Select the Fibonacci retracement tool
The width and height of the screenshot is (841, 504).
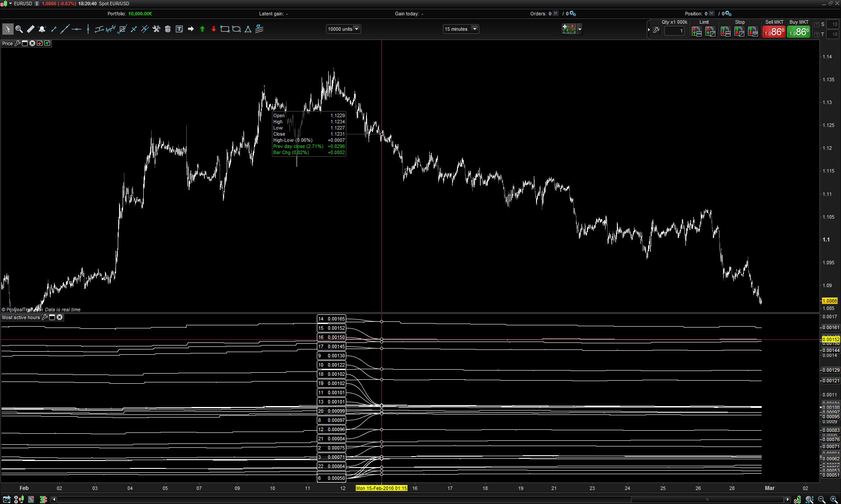(122, 29)
